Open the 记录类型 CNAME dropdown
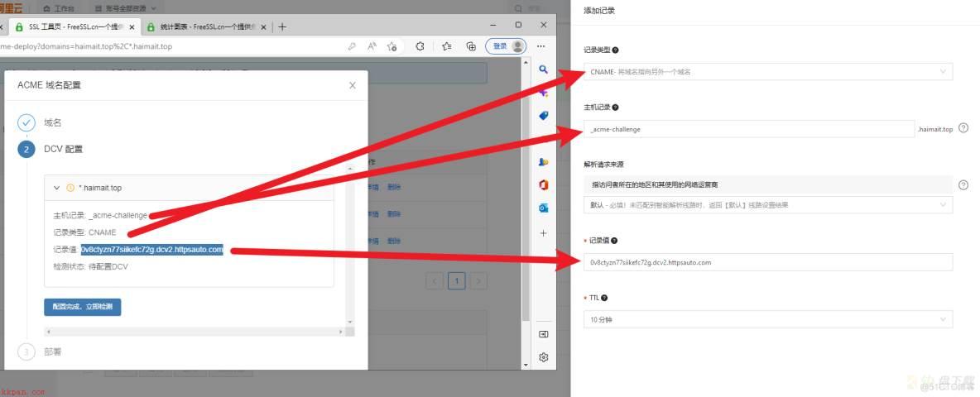This screenshot has height=397, width=980. [768, 72]
